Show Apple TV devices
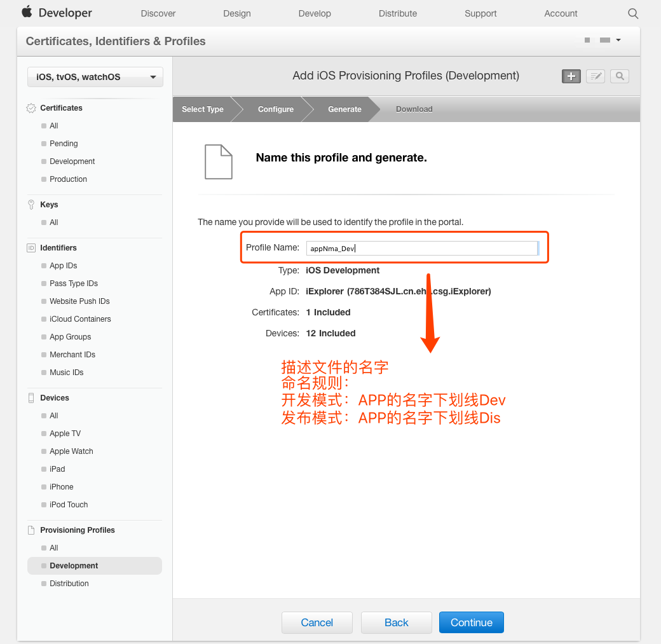 pos(65,434)
